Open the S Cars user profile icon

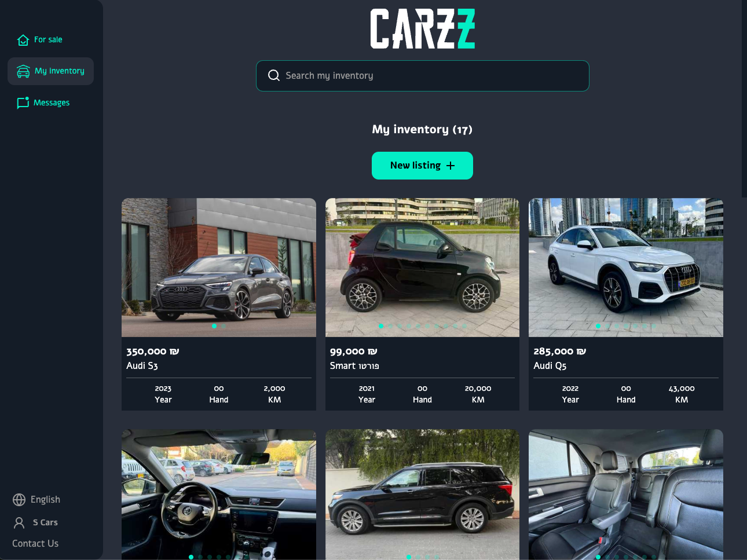[19, 523]
